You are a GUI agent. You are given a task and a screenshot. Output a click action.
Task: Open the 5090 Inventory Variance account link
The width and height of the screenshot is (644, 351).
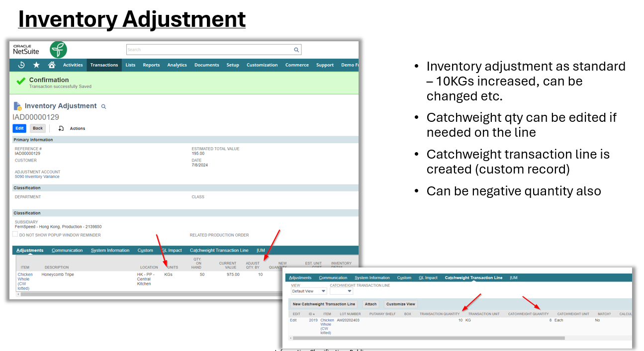(37, 176)
